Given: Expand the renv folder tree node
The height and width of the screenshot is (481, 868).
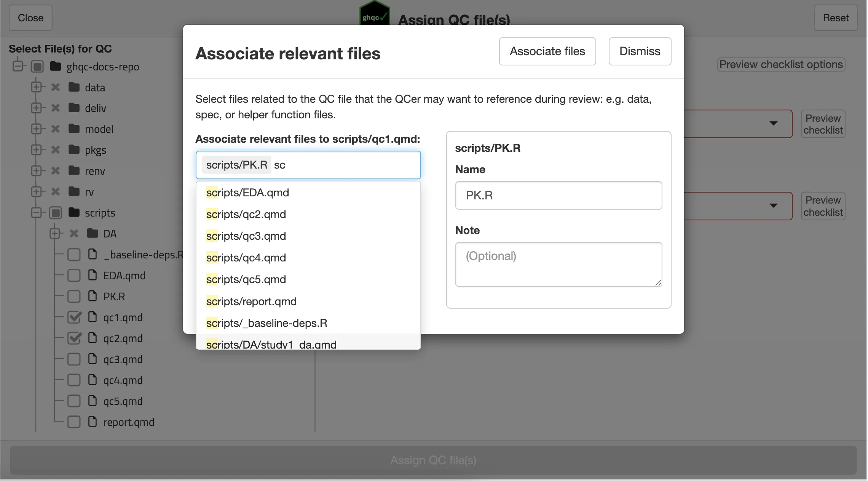Looking at the screenshot, I should pos(36,170).
